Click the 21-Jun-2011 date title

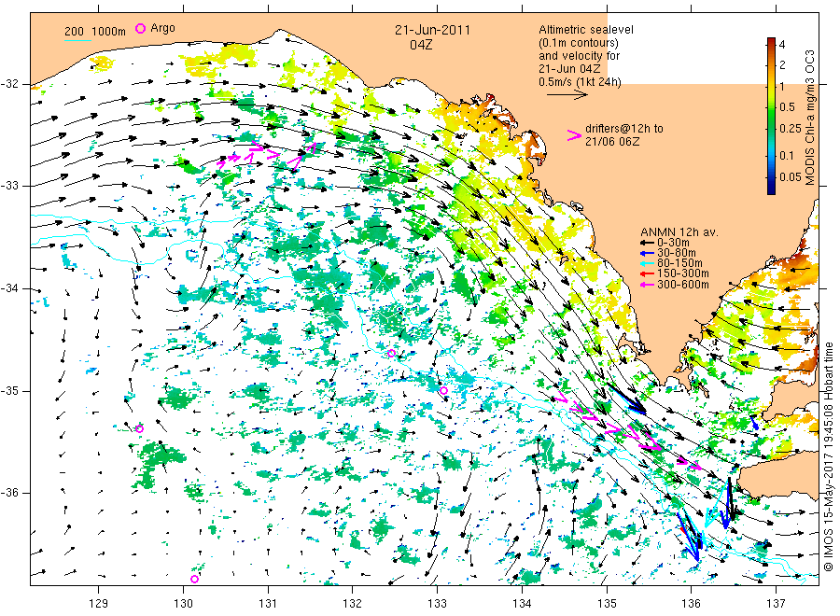click(x=432, y=31)
